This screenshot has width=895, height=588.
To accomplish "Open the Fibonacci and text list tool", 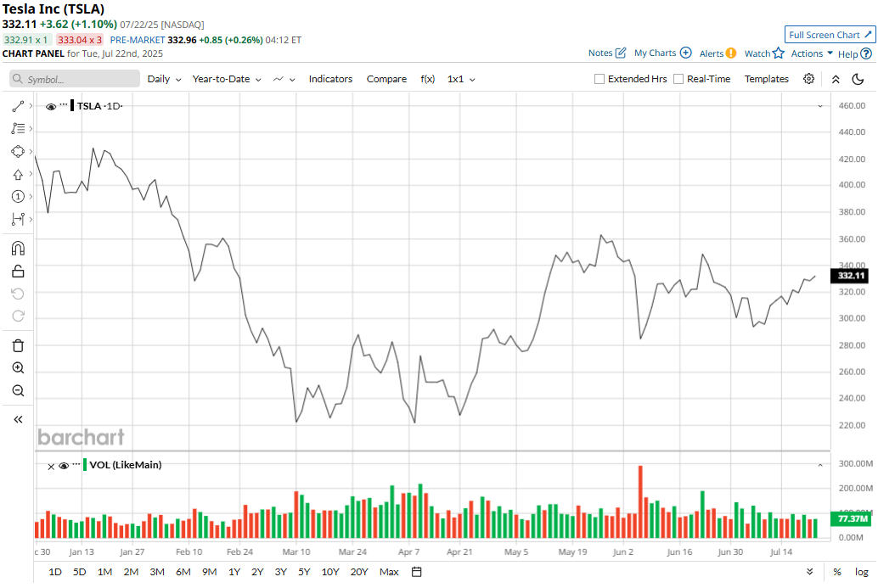I will (x=18, y=129).
